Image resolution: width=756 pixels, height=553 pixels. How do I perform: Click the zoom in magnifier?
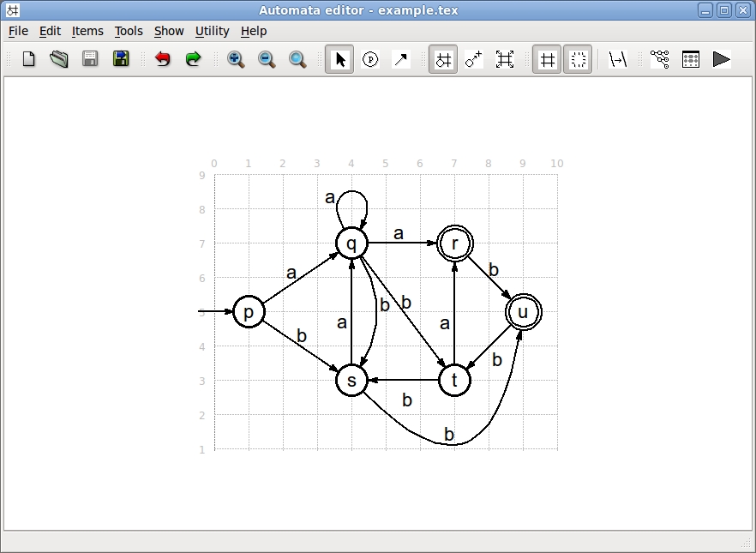coord(236,59)
